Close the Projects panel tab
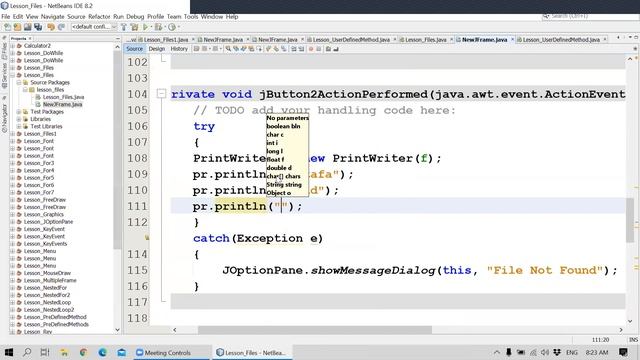This screenshot has height=360, width=640. [x=30, y=38]
